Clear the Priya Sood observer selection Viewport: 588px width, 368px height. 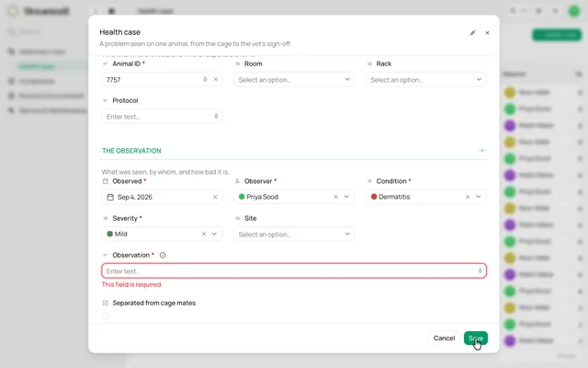(335, 197)
